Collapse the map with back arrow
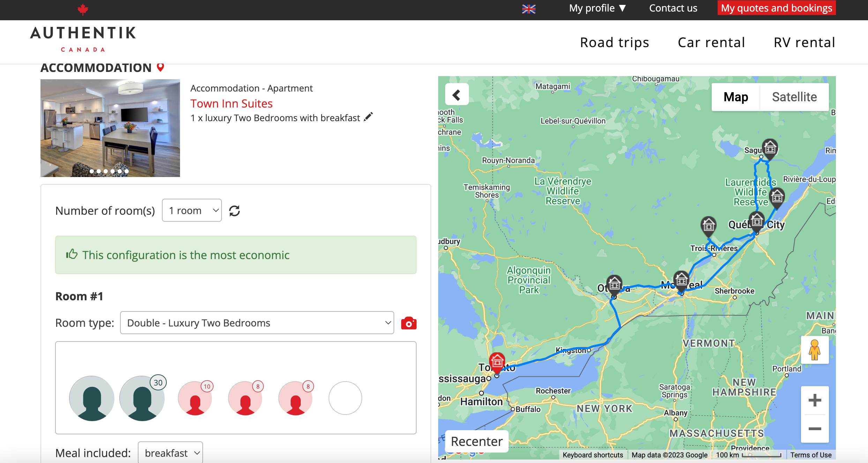This screenshot has height=463, width=868. (457, 94)
